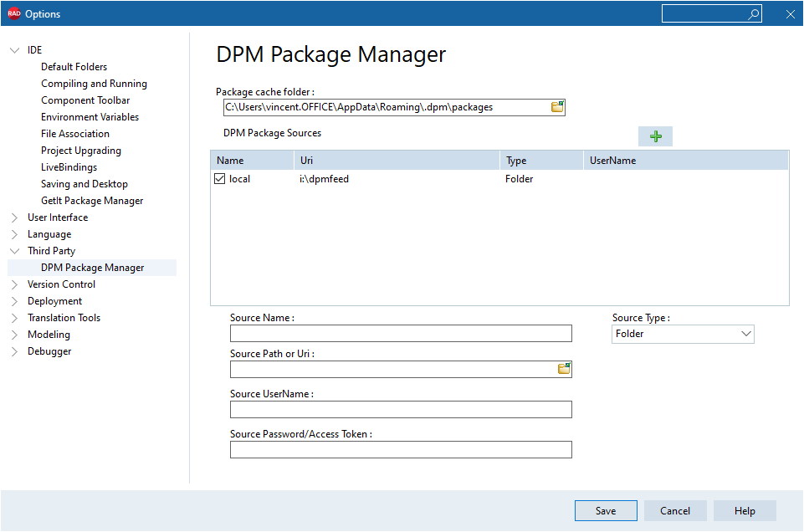Open Project Upgrading settings
Viewport: 804px width, 532px height.
(81, 151)
